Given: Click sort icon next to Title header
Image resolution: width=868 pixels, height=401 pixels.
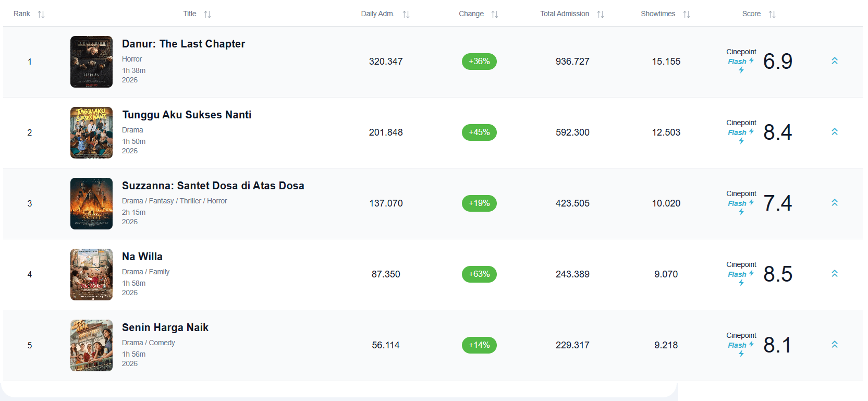Looking at the screenshot, I should coord(207,14).
